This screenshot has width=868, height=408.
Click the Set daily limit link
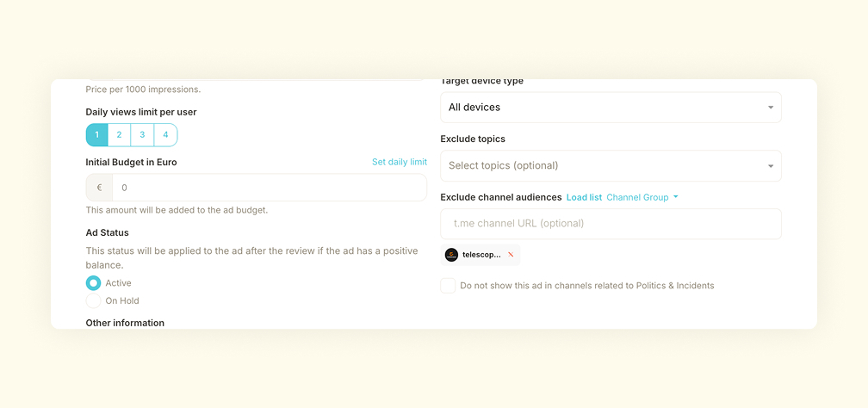click(399, 162)
